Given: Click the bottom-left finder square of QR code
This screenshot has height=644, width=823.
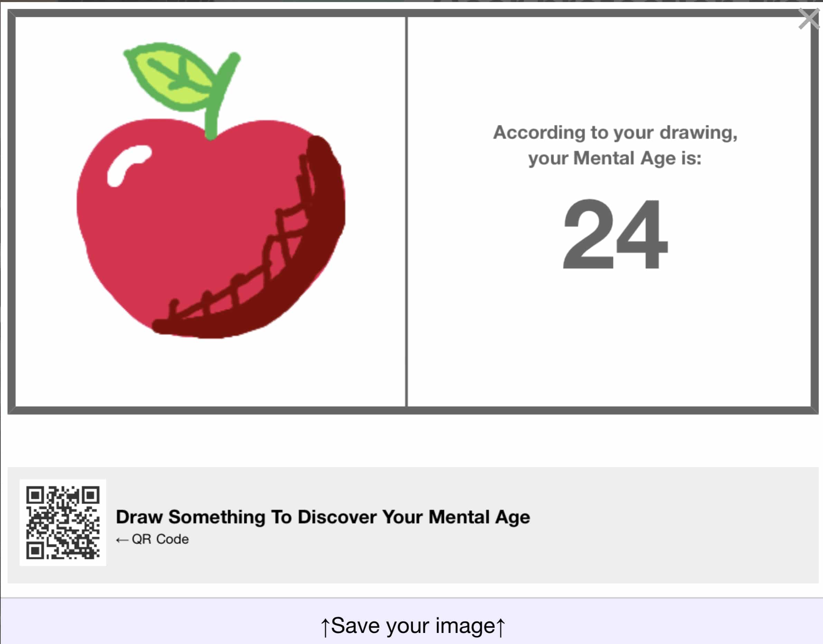Looking at the screenshot, I should (x=35, y=551).
